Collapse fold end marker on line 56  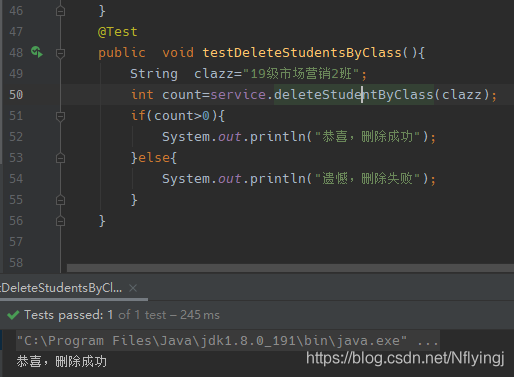[60, 221]
